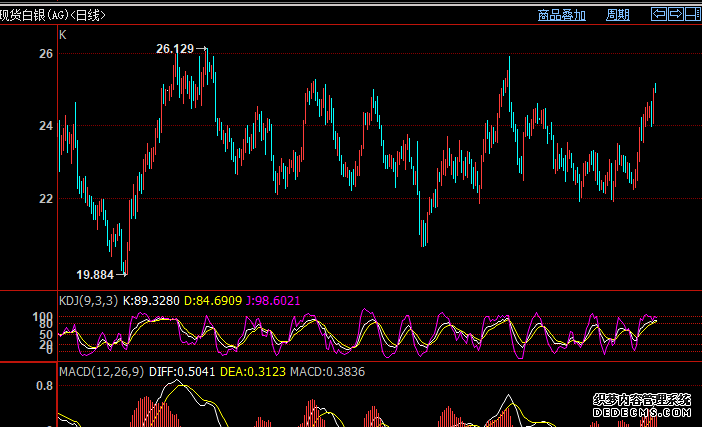
Task: Click the 26 price axis label
Action: 46,54
